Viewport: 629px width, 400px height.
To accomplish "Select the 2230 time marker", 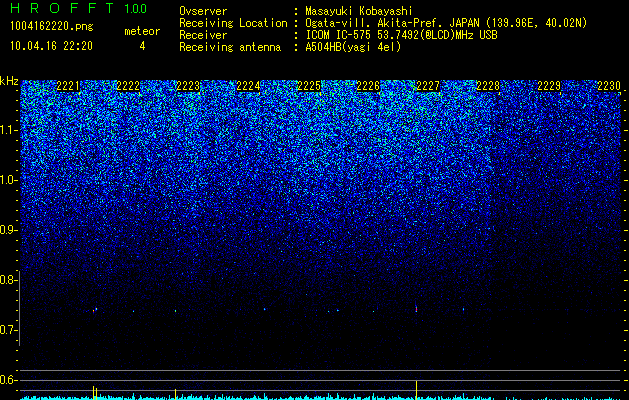I will (609, 86).
